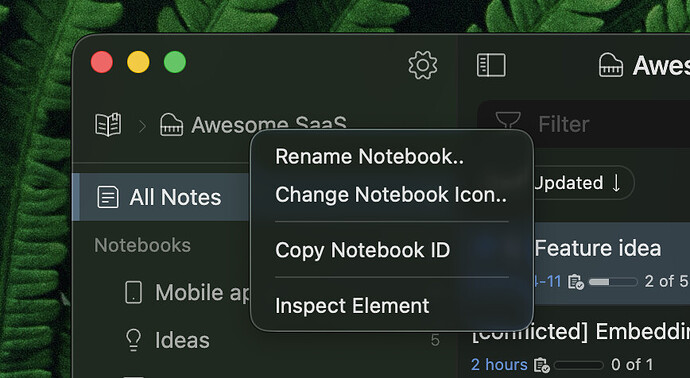Choose Change Notebook Icon.. menu entry
This screenshot has width=690, height=378.
(x=392, y=195)
